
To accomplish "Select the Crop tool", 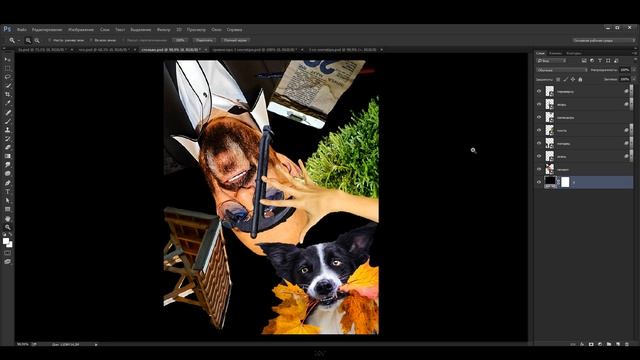I will pyautogui.click(x=7, y=94).
